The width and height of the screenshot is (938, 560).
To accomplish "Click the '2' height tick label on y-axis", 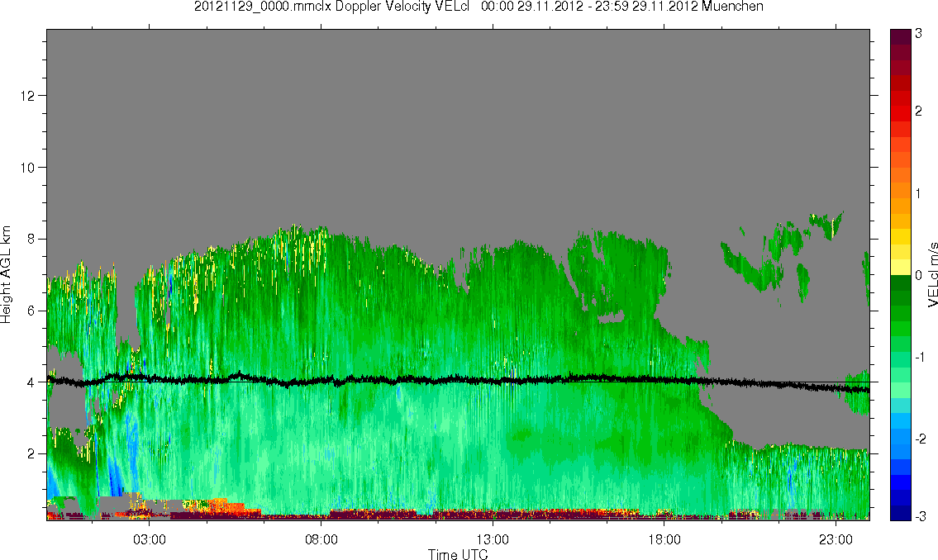I will pyautogui.click(x=31, y=454).
